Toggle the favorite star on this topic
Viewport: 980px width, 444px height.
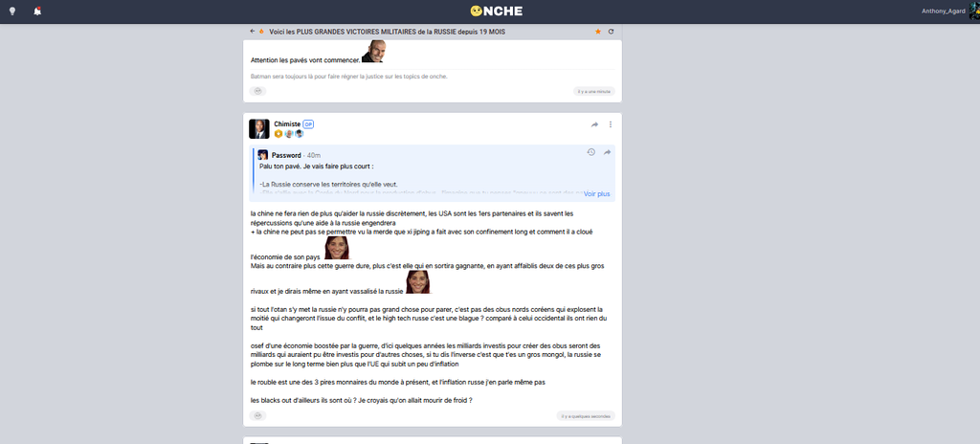point(598,32)
